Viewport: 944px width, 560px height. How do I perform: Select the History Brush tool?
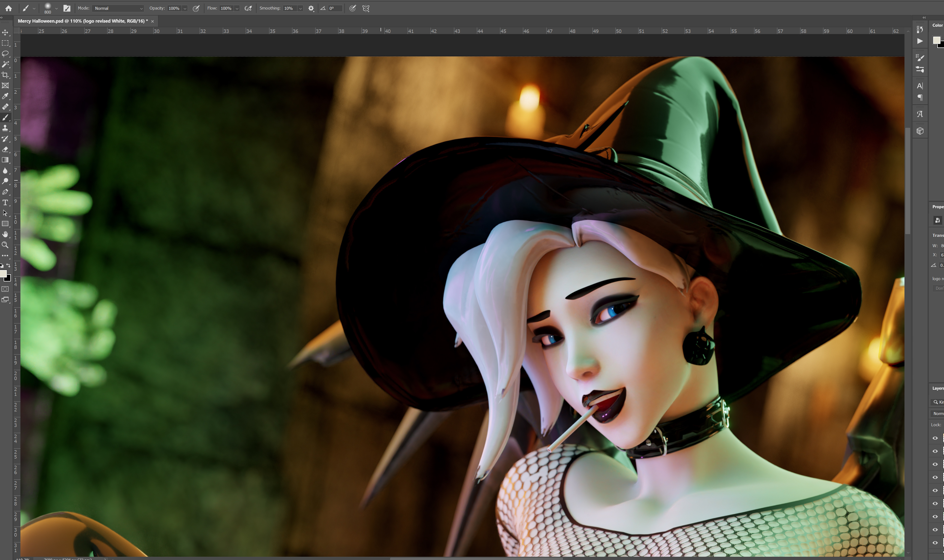coord(5,139)
